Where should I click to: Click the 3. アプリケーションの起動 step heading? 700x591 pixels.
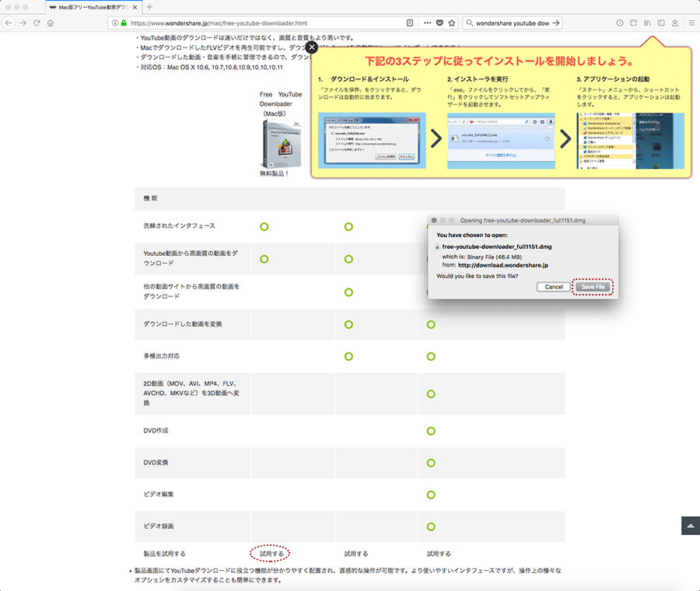pyautogui.click(x=613, y=79)
